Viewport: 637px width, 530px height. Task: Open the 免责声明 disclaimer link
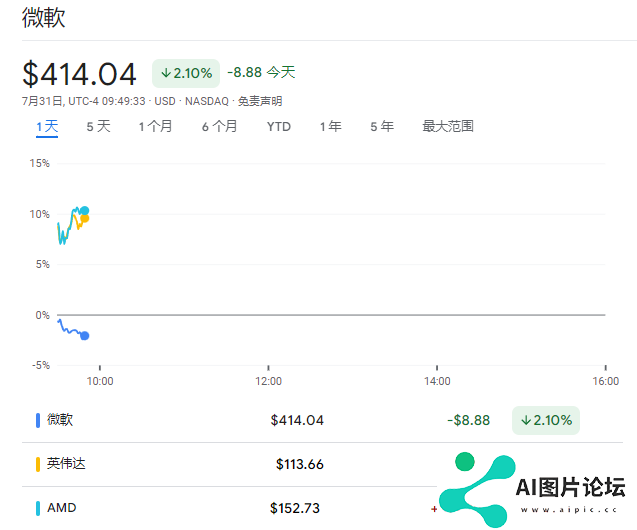260,101
